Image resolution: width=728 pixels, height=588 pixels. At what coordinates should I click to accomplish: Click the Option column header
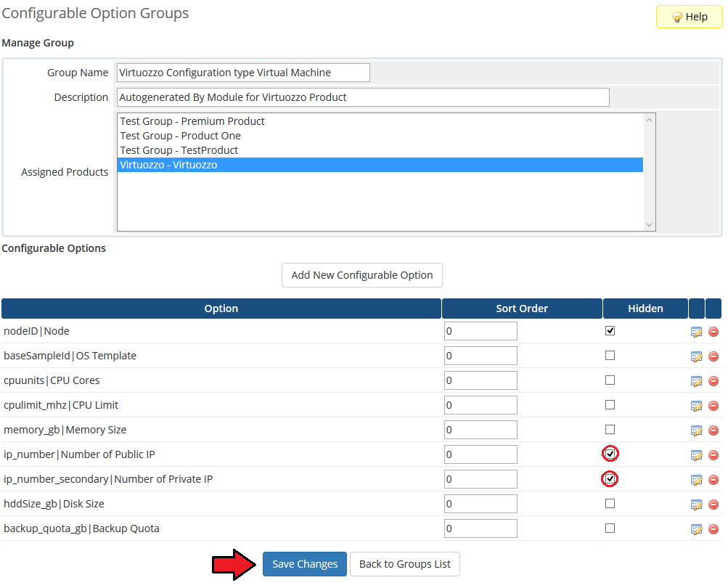click(221, 309)
